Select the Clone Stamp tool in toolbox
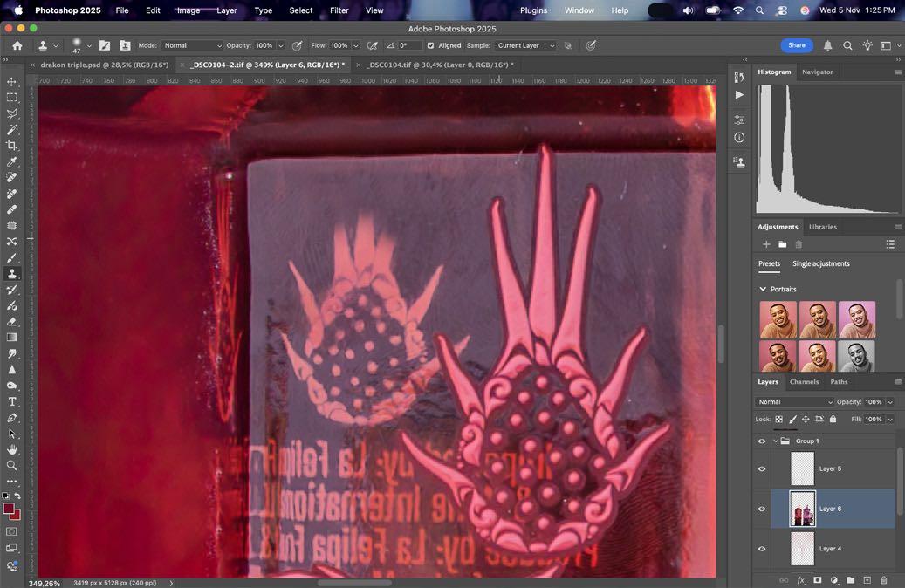Viewport: 905px width, 588px height. coord(11,274)
